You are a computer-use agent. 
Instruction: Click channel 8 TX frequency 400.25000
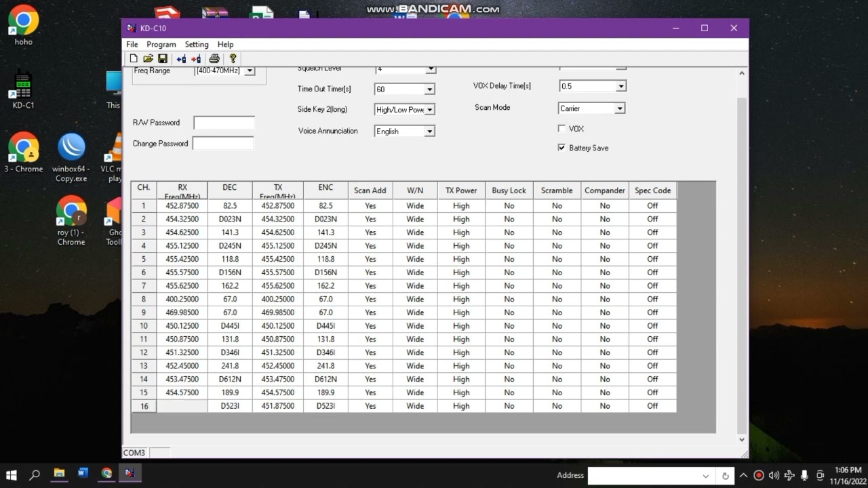click(x=277, y=299)
